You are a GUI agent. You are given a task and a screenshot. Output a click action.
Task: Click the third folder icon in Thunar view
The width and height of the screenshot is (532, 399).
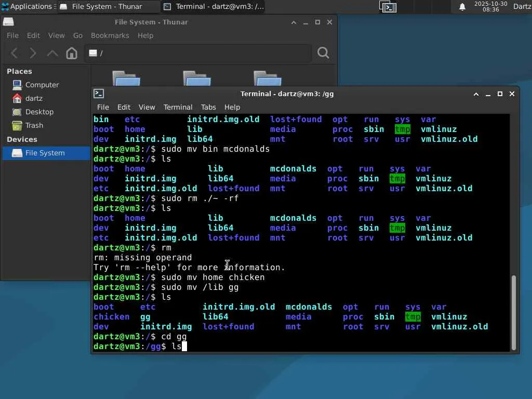[x=268, y=78]
